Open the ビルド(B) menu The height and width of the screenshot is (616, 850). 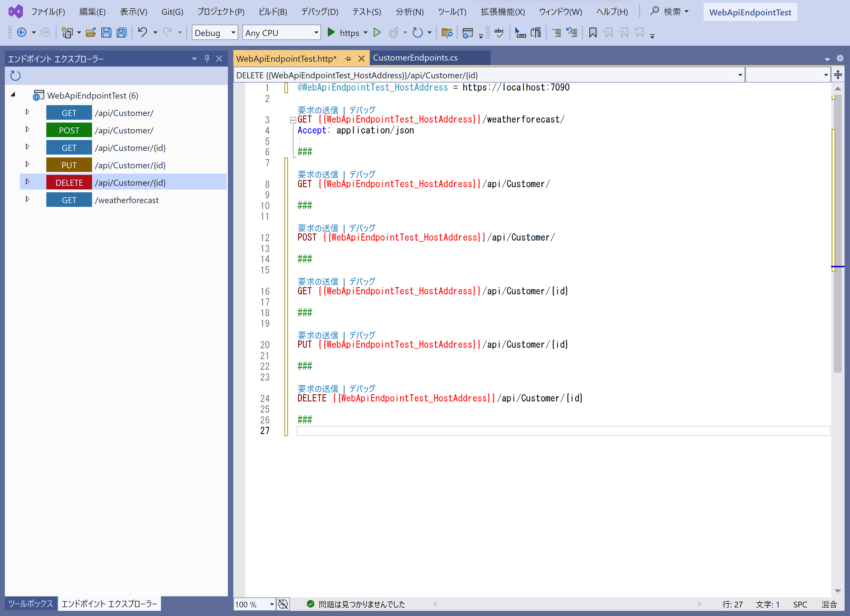pos(273,12)
